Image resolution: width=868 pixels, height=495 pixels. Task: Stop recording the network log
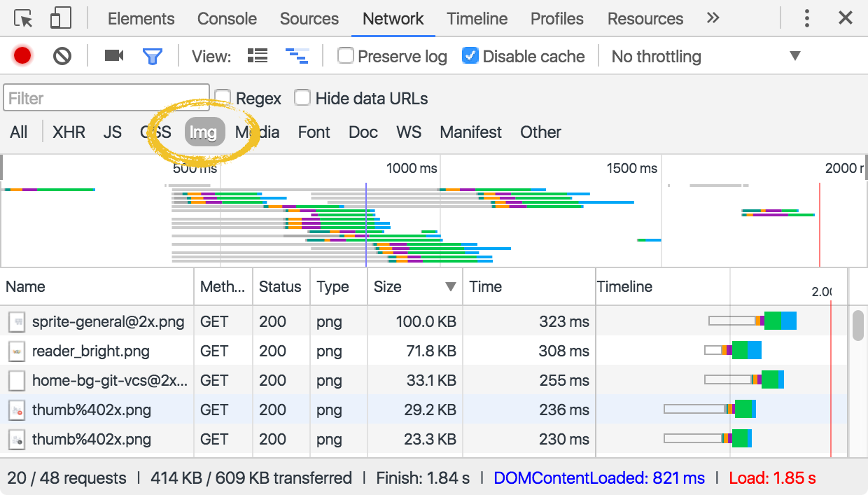coord(22,56)
